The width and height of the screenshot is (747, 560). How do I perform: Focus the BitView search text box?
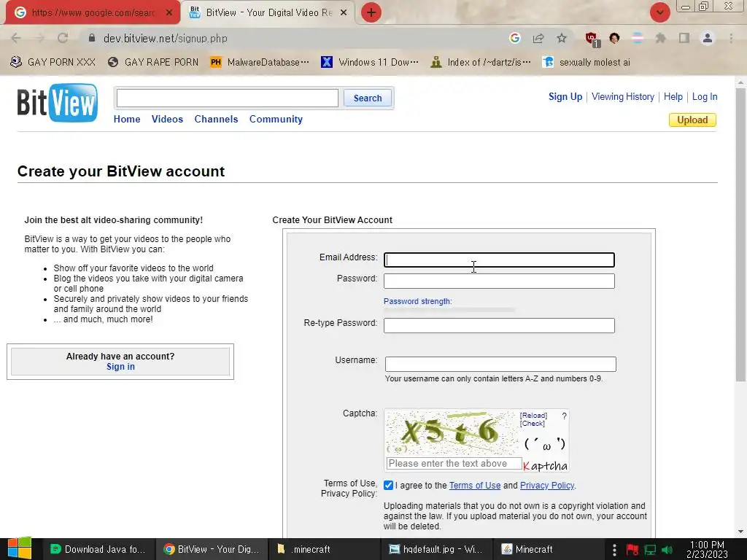(x=228, y=98)
